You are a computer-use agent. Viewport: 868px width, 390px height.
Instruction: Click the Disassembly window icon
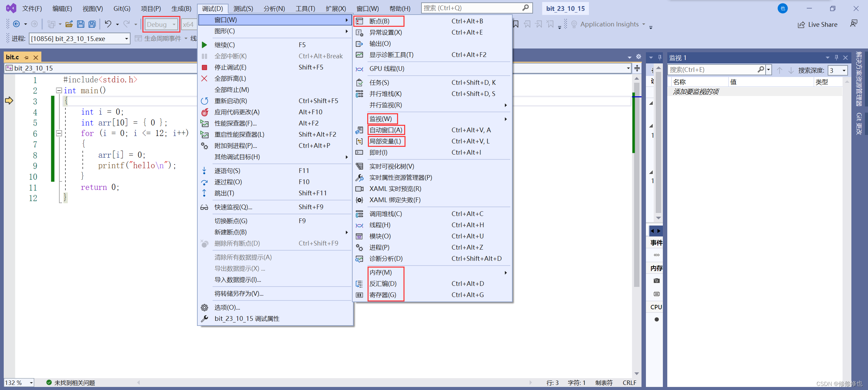pyautogui.click(x=359, y=284)
